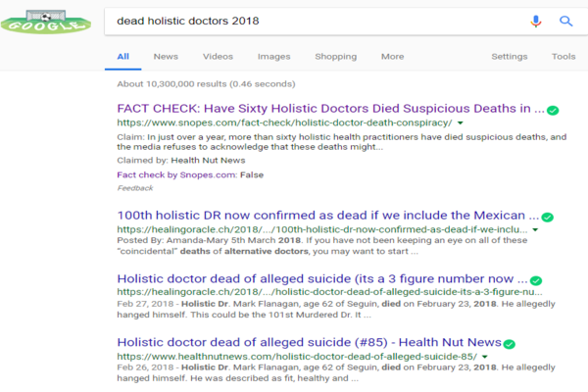Open 100th holistic DR now confirmed result

[327, 216]
